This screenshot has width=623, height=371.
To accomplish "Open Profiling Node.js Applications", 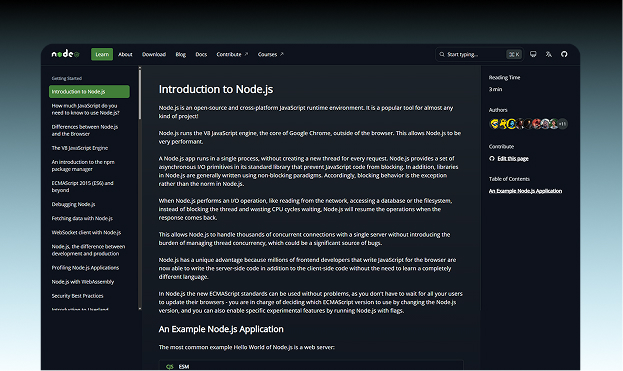I will point(85,267).
